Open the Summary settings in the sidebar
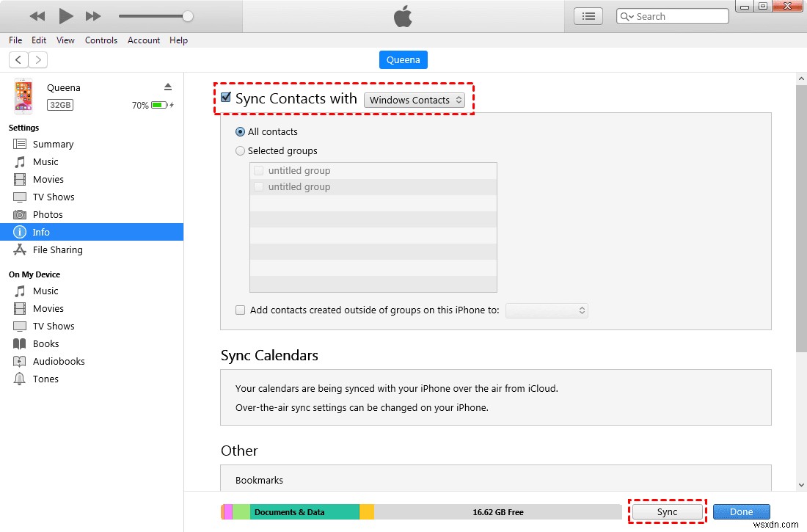The width and height of the screenshot is (807, 532). coord(53,144)
